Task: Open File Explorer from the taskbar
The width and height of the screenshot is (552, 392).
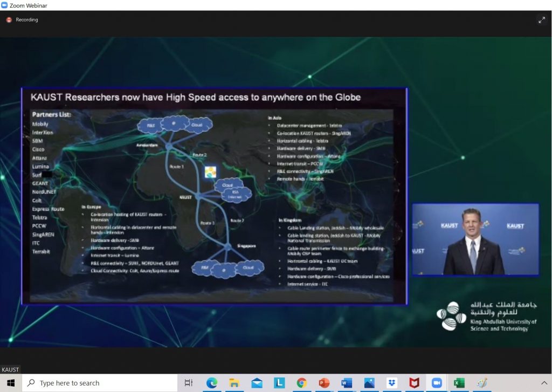Action: [234, 383]
